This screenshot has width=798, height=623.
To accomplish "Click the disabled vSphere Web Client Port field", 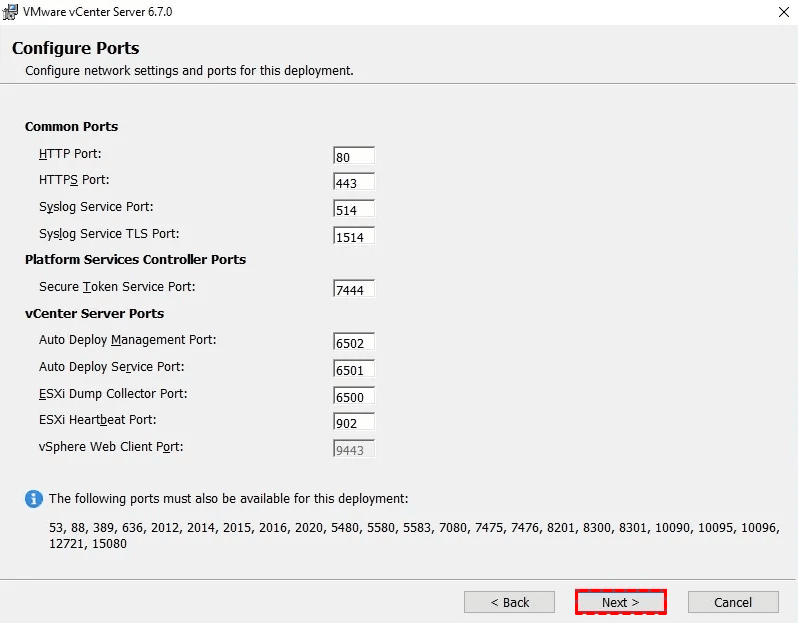I will [354, 449].
